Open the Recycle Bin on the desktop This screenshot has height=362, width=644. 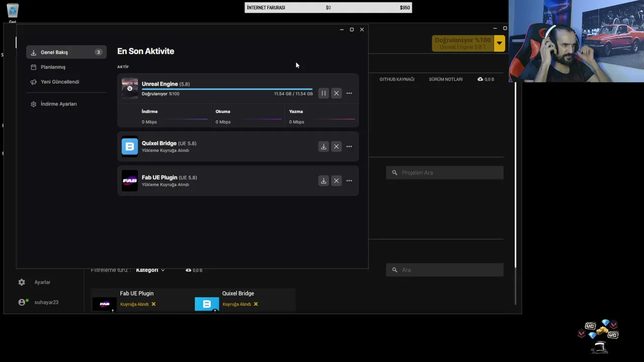13,13
